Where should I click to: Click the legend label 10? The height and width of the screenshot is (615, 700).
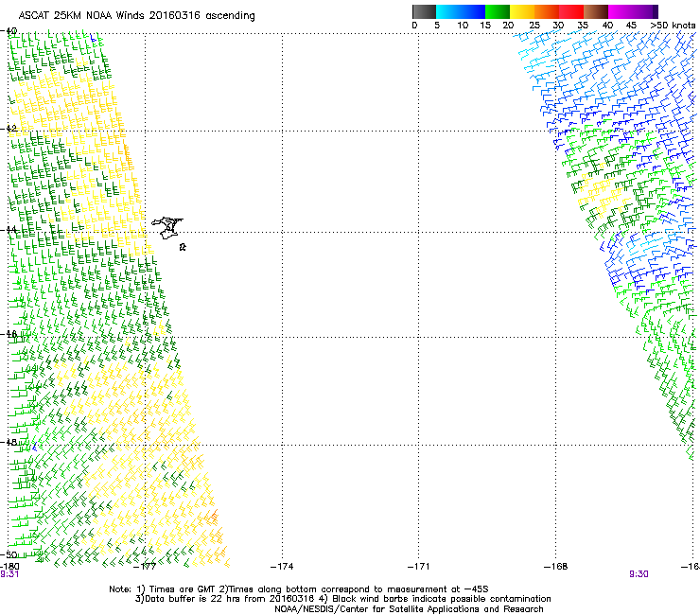tap(463, 26)
